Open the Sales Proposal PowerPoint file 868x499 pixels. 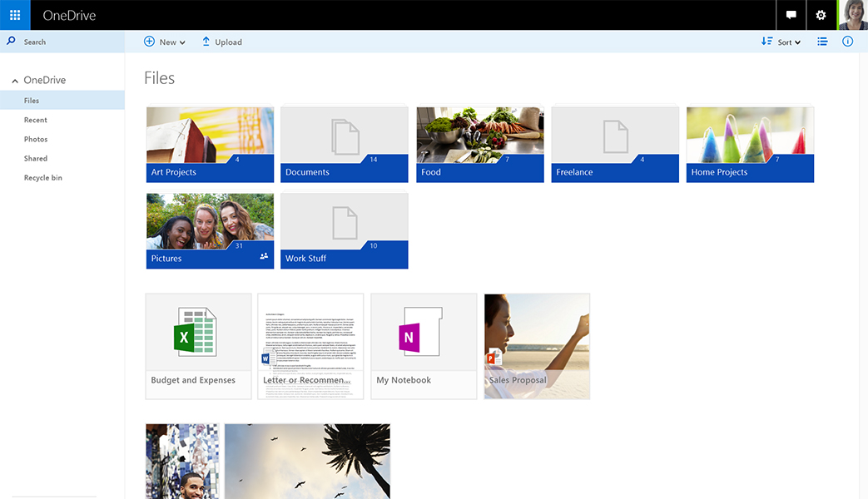coord(537,346)
